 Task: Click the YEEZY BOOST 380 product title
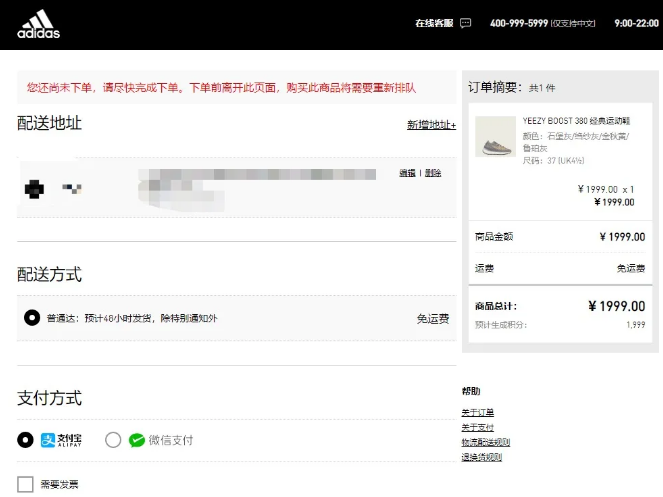(576, 121)
